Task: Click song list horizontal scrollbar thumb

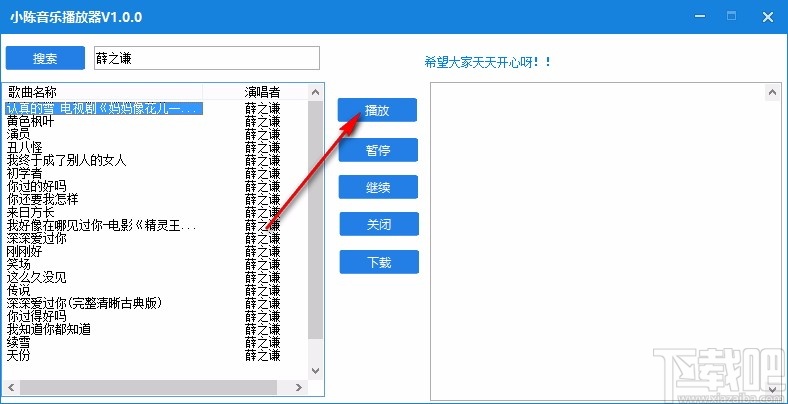Action: coord(149,387)
